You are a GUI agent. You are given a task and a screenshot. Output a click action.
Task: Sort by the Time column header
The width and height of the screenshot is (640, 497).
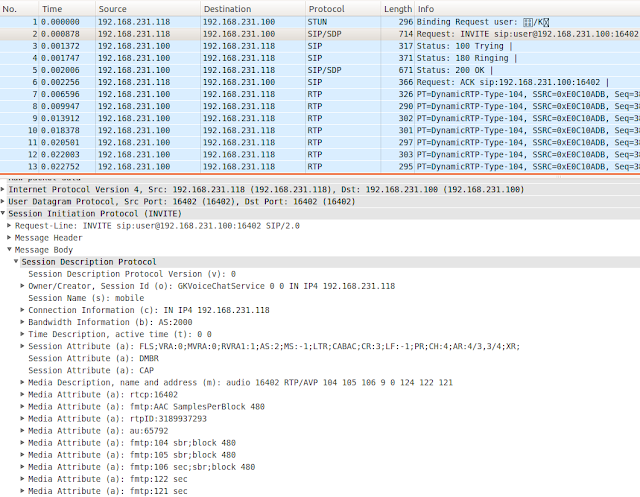tap(67, 9)
